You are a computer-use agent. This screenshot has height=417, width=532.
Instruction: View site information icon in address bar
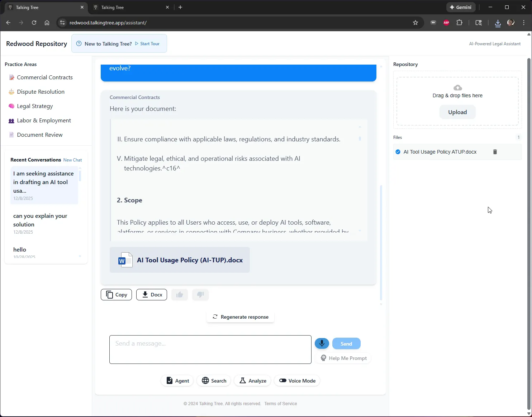[62, 23]
